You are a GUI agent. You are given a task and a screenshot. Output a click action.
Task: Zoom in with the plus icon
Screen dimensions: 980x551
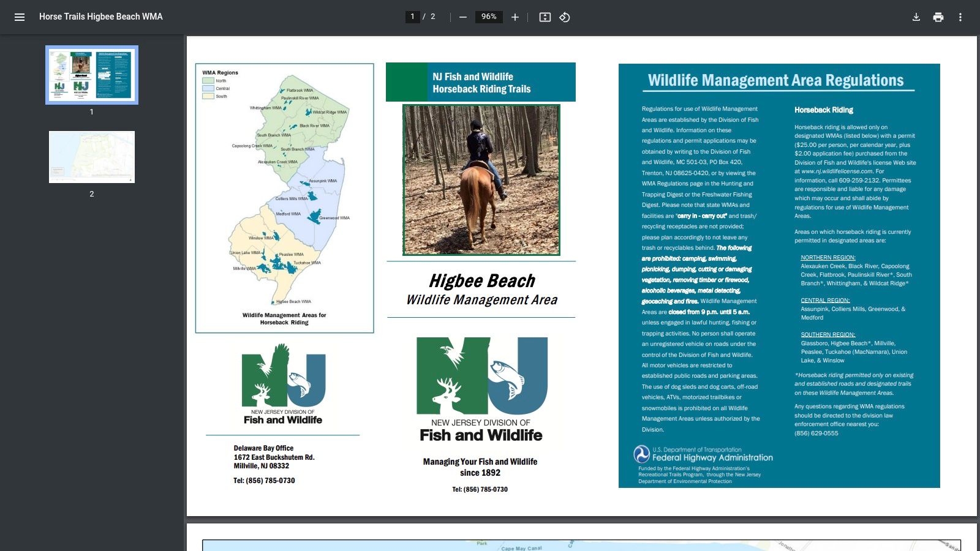click(515, 17)
